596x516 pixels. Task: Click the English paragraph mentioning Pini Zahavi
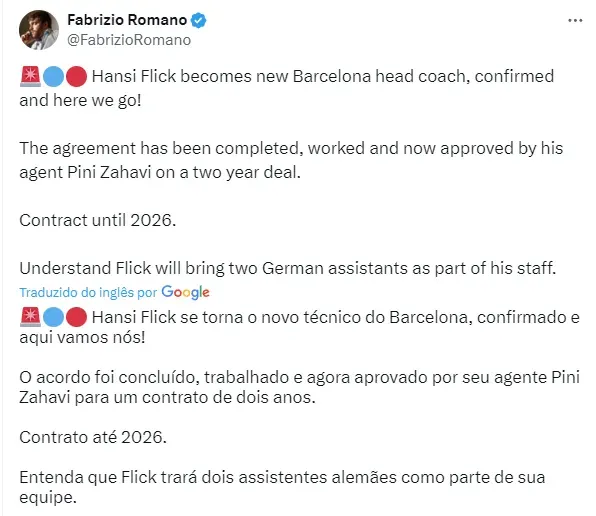[x=291, y=160]
